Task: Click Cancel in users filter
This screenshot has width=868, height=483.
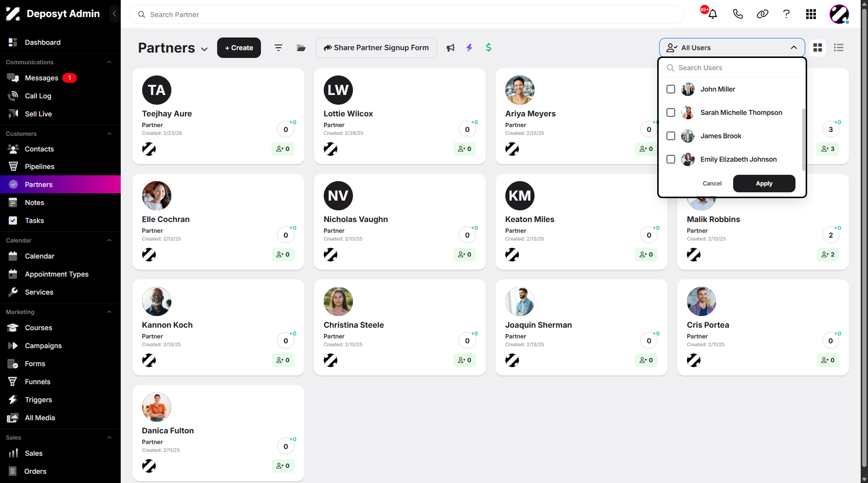Action: point(712,184)
